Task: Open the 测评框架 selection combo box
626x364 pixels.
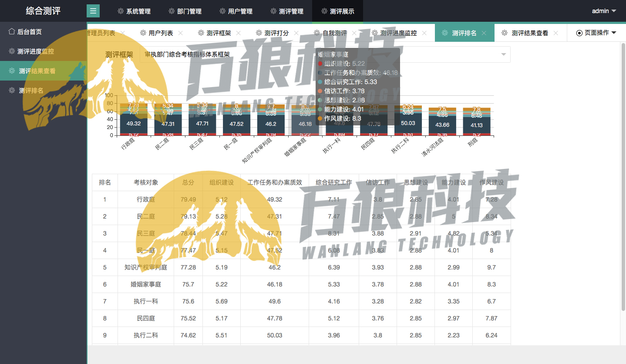Action: pyautogui.click(x=325, y=54)
